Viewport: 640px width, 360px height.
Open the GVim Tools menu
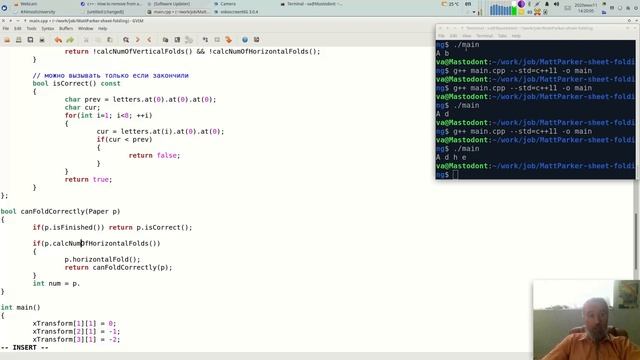[31, 29]
